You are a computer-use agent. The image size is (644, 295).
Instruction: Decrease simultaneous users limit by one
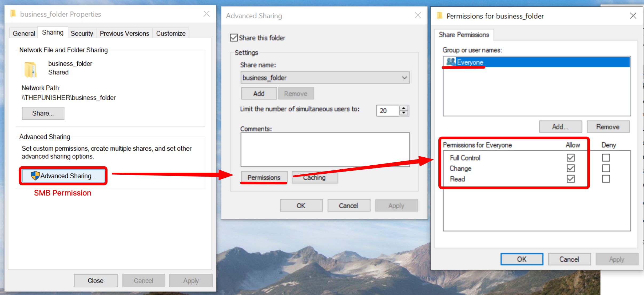[404, 113]
